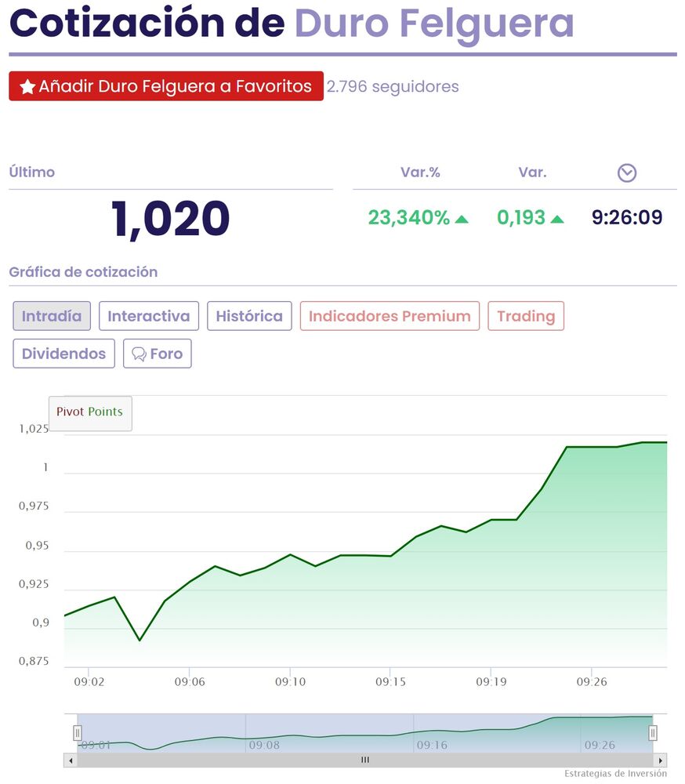Click the navigator scrollbar center grip

[x=364, y=760]
